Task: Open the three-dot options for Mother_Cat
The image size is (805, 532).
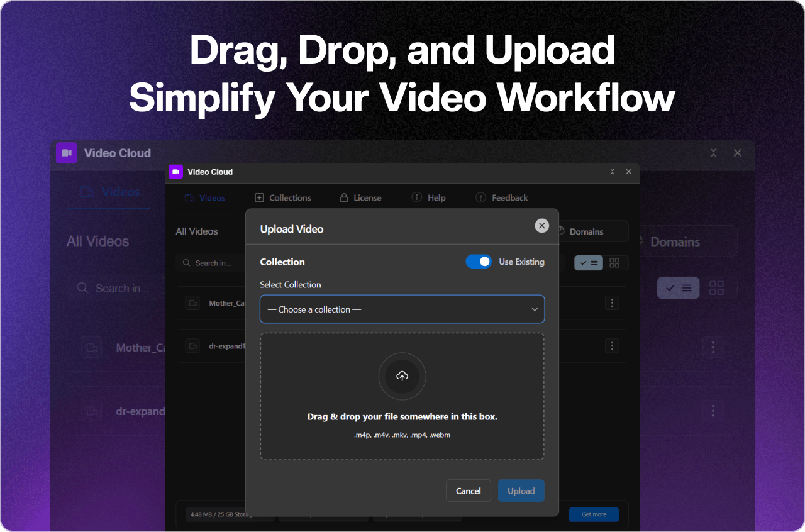Action: pos(611,302)
